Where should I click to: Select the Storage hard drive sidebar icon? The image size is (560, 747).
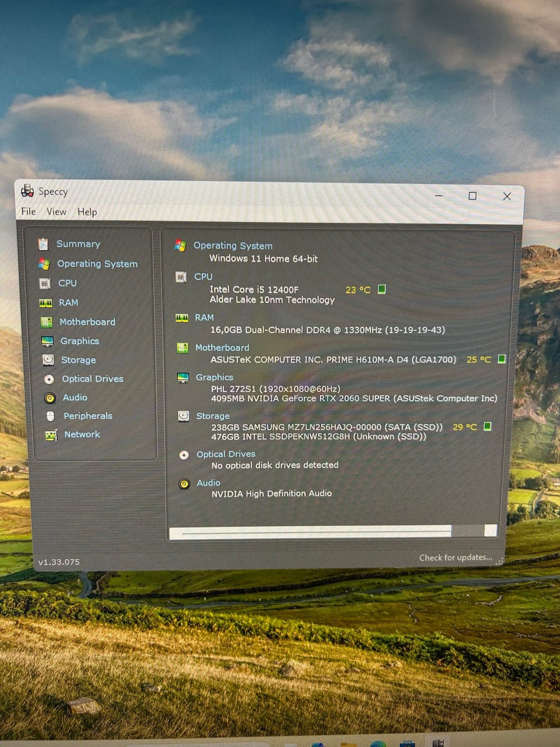coord(48,360)
